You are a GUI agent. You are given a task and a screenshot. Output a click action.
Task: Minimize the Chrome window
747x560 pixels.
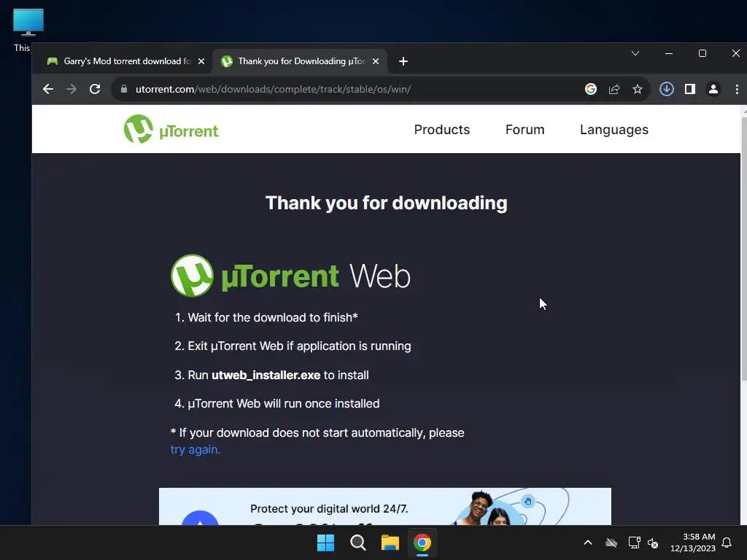click(669, 53)
